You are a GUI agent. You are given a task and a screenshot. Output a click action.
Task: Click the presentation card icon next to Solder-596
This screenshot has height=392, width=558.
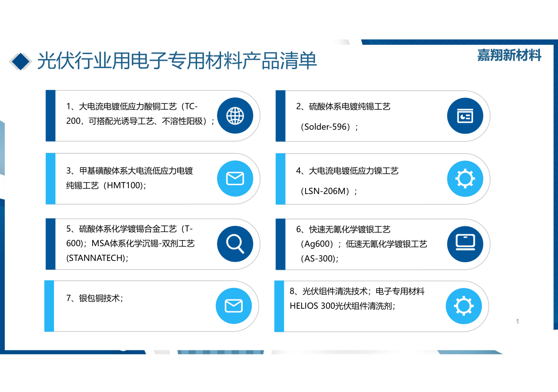coord(465,116)
